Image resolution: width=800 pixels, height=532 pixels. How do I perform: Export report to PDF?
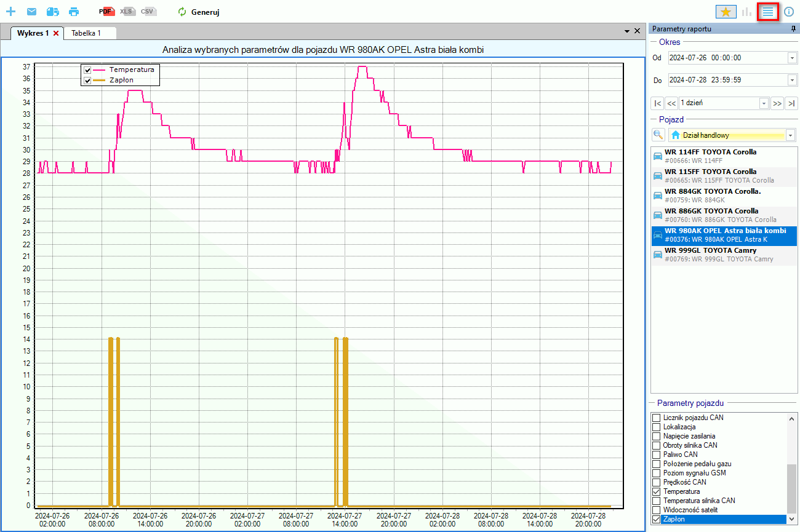(107, 12)
